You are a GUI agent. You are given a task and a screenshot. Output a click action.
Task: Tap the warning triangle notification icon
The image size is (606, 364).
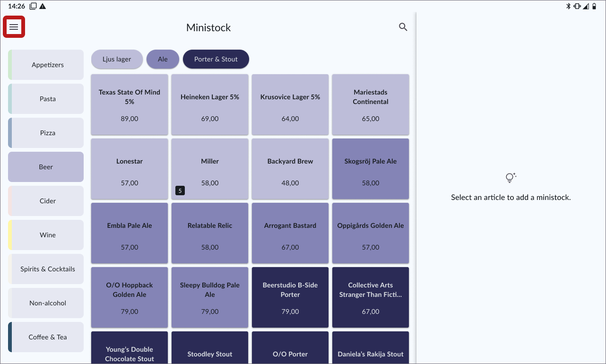pyautogui.click(x=43, y=6)
